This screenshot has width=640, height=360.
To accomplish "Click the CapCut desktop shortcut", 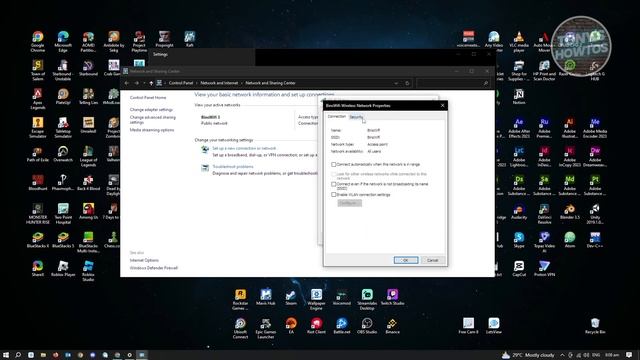I will pyautogui.click(x=519, y=269).
